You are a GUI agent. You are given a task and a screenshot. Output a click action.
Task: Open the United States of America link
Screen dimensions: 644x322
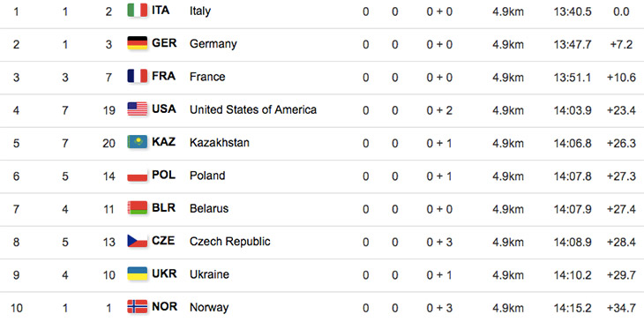253,109
